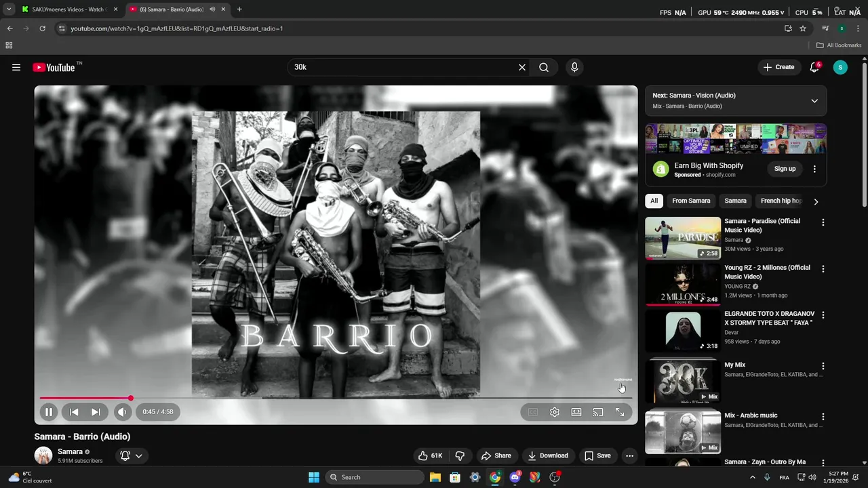
Task: Share the Barrio video
Action: (496, 455)
